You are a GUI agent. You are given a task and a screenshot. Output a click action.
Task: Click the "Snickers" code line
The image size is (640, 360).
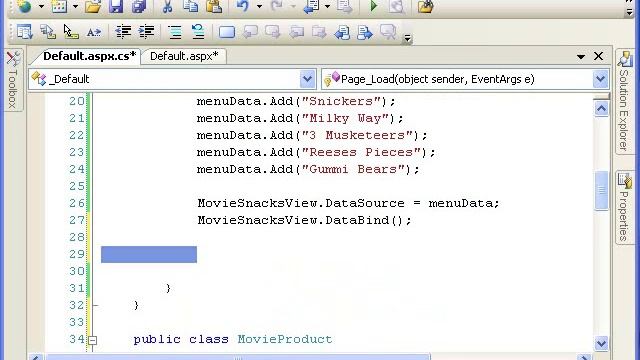(296, 101)
